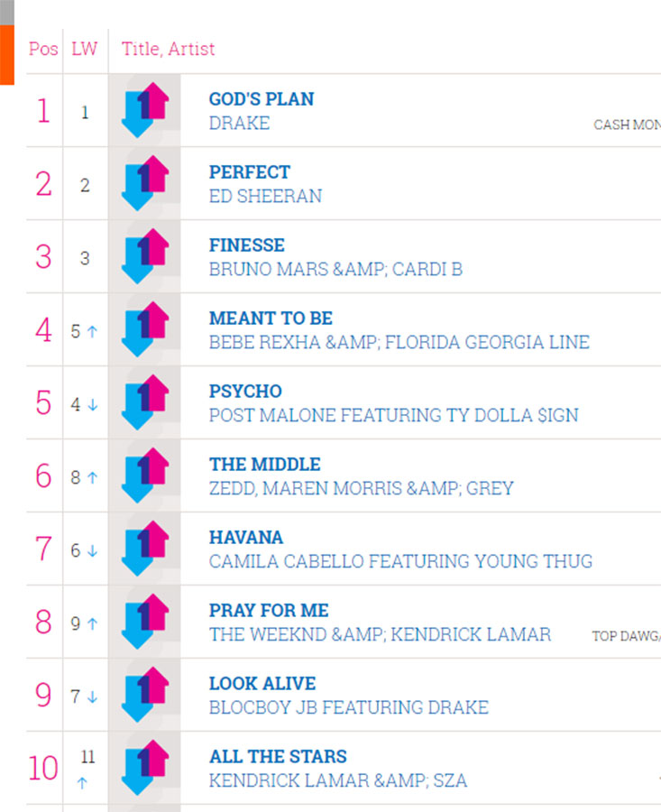Viewport: 661px width, 812px height.
Task: Open the FINESSE song title
Action: click(x=247, y=245)
